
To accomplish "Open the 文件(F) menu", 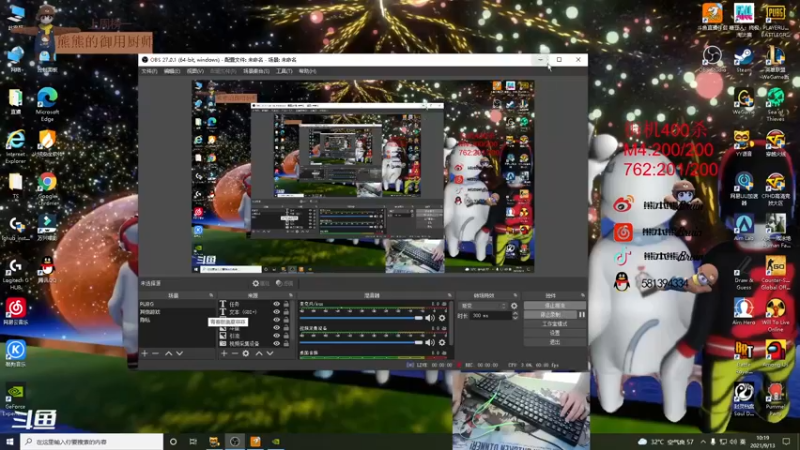I will pyautogui.click(x=149, y=71).
